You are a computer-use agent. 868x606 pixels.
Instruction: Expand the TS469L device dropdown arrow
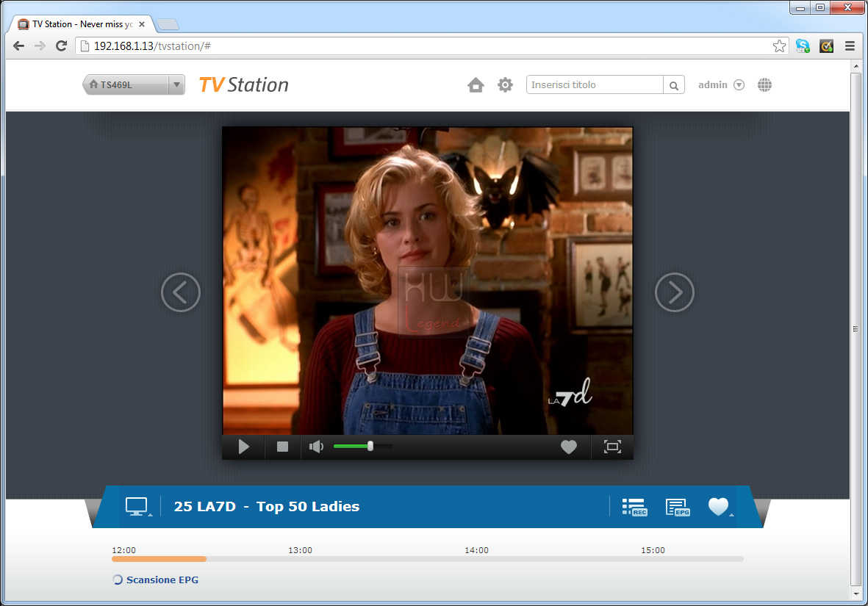point(176,84)
